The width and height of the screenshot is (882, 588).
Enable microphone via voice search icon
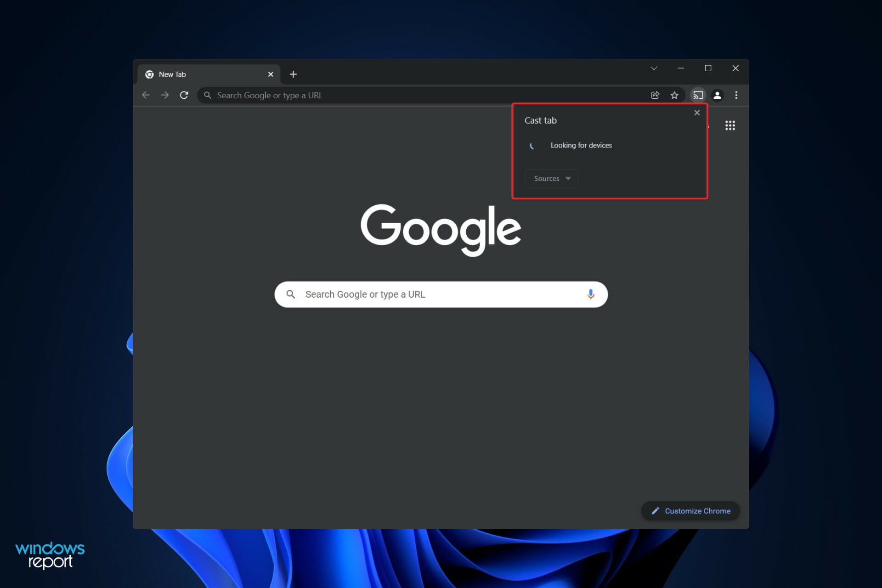pos(590,294)
